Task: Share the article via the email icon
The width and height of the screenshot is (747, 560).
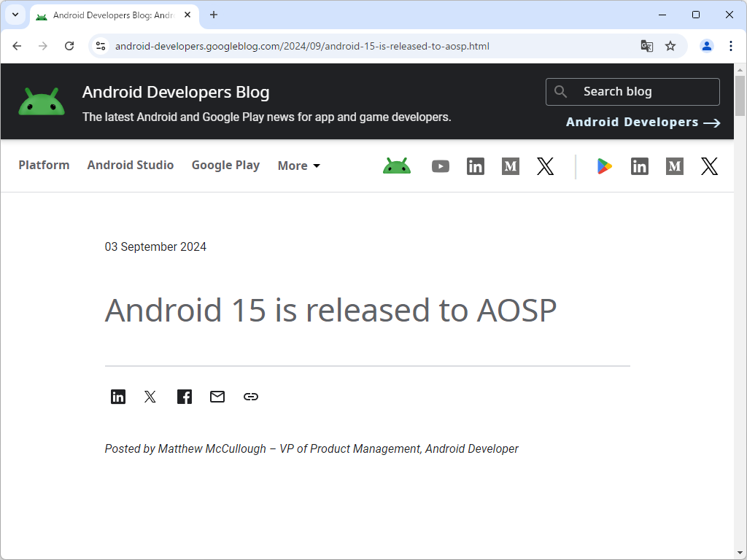Action: click(217, 397)
